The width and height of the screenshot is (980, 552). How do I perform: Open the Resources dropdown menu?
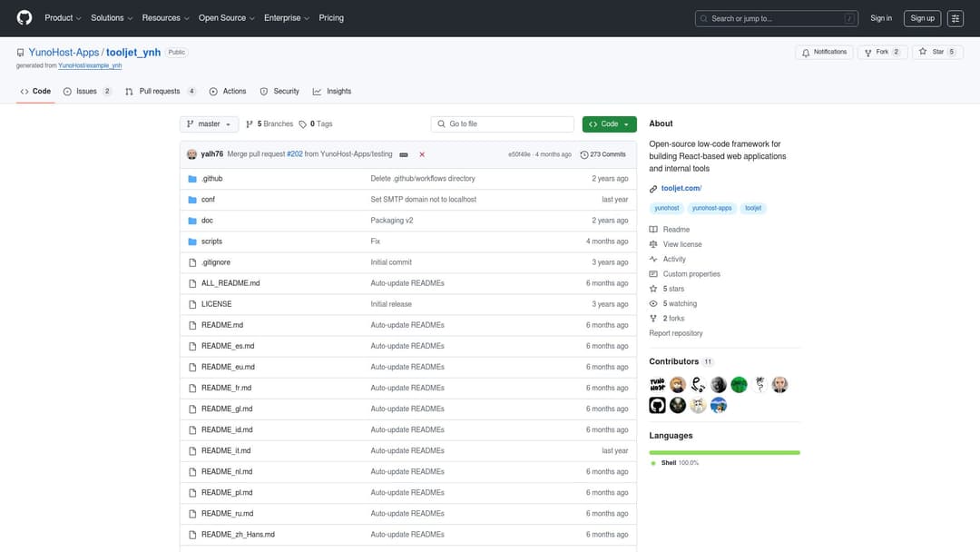click(x=166, y=18)
